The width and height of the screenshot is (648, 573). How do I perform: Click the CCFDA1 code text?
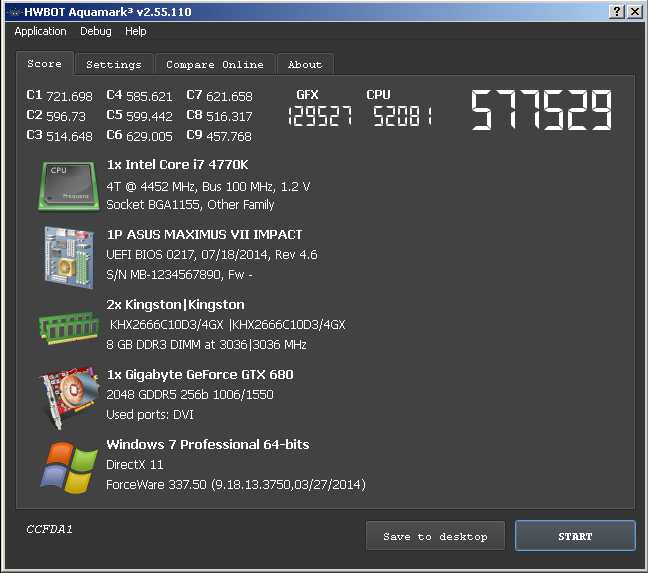(x=49, y=529)
